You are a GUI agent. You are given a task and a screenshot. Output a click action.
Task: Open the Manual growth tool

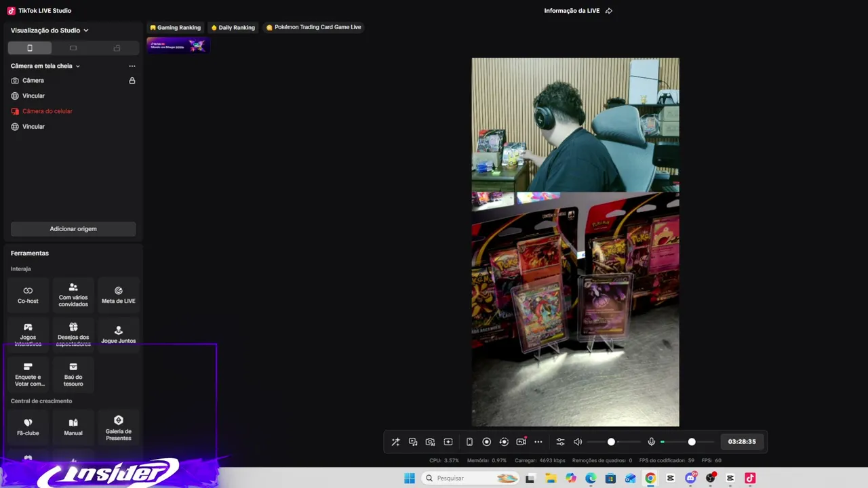(73, 427)
